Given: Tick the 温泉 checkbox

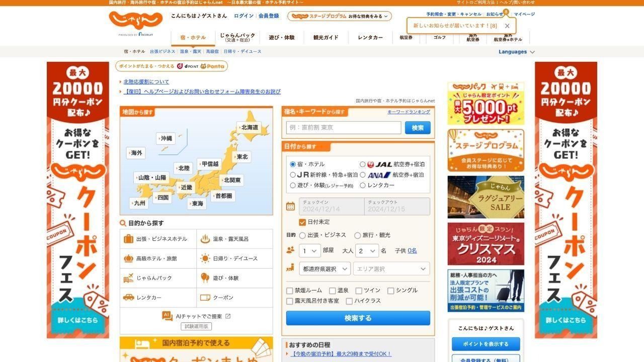Looking at the screenshot, I should click(333, 291).
